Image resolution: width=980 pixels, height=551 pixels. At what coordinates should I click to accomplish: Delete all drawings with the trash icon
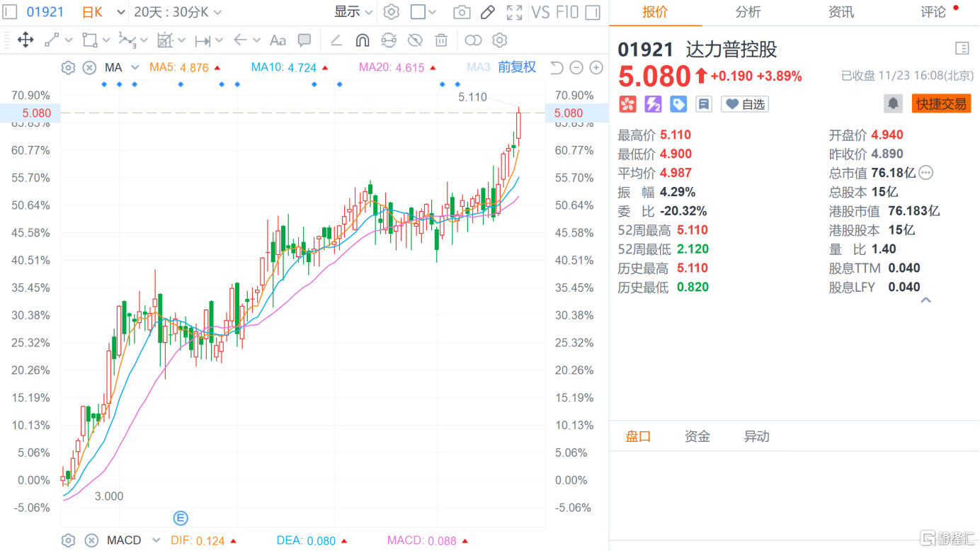pyautogui.click(x=441, y=40)
